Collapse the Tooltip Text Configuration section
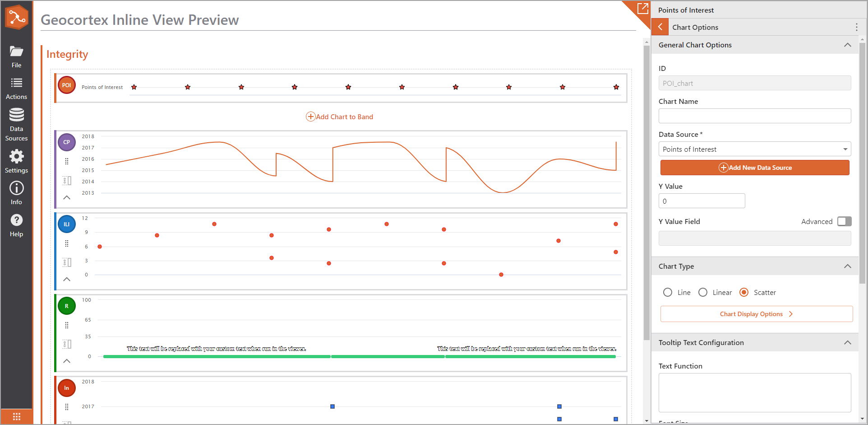The width and height of the screenshot is (868, 425). click(x=848, y=343)
